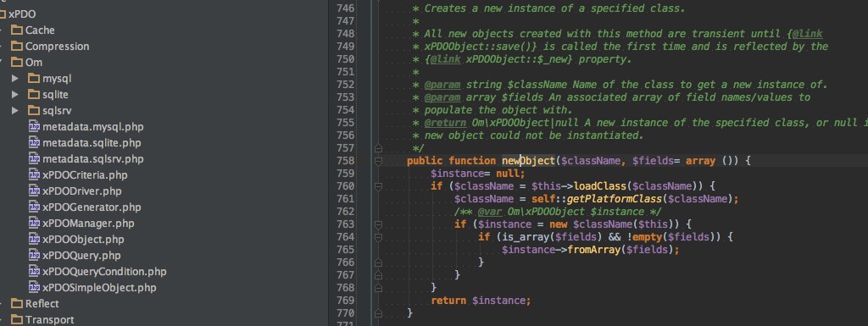Screen dimensions: 868x326
Task: Collapse doc comment fold marker at line 757
Action: point(379,148)
